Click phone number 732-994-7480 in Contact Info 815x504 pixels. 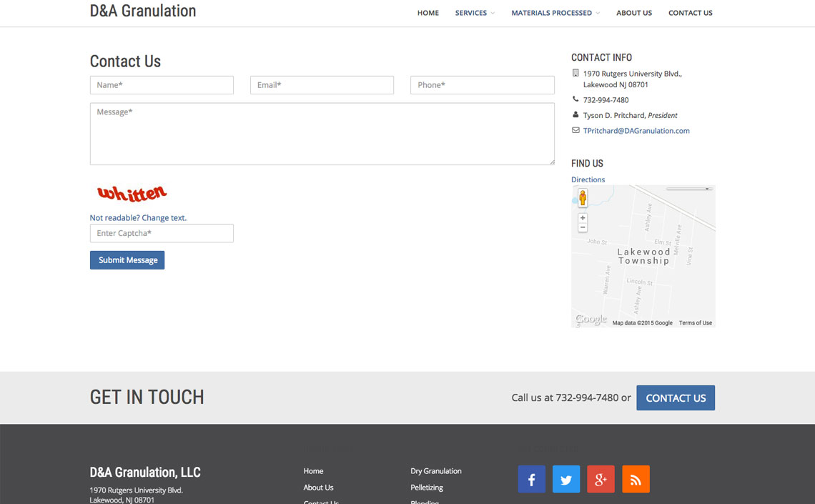(606, 100)
